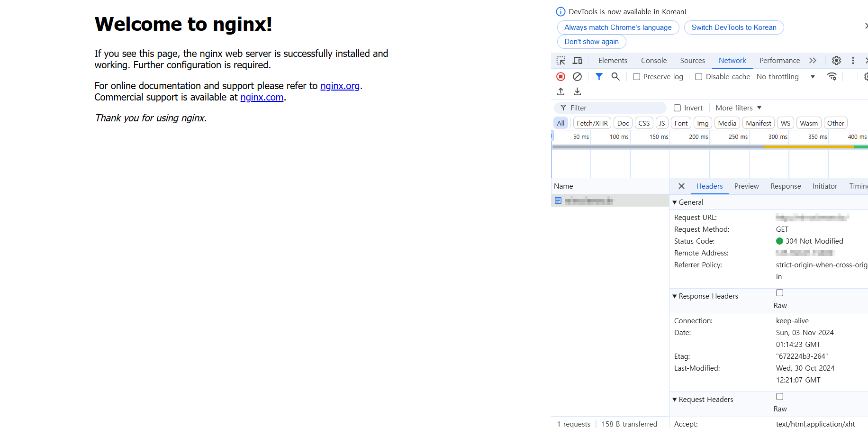This screenshot has height=428, width=868.
Task: Show more DevTools tabs chevron
Action: pyautogui.click(x=813, y=61)
